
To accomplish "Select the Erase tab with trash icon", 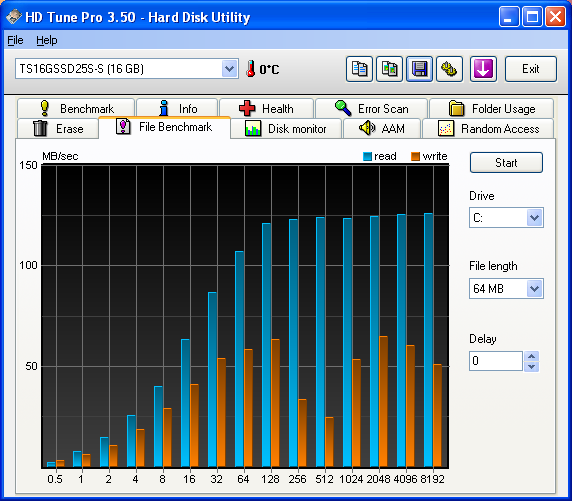I will click(x=58, y=128).
